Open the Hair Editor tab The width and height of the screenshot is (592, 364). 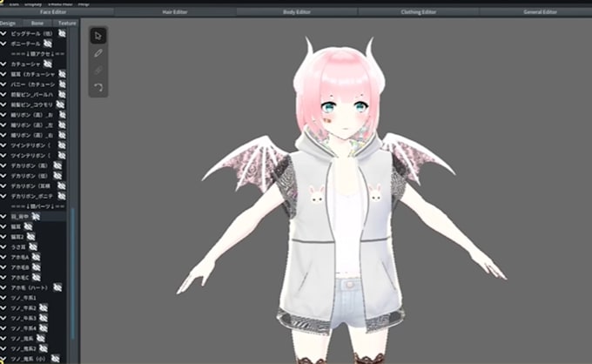point(175,12)
